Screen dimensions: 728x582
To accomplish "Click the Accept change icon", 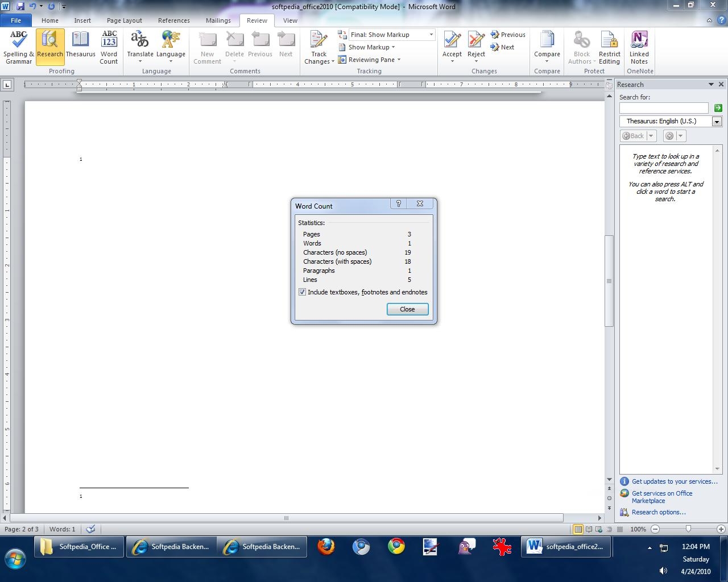I will point(452,41).
